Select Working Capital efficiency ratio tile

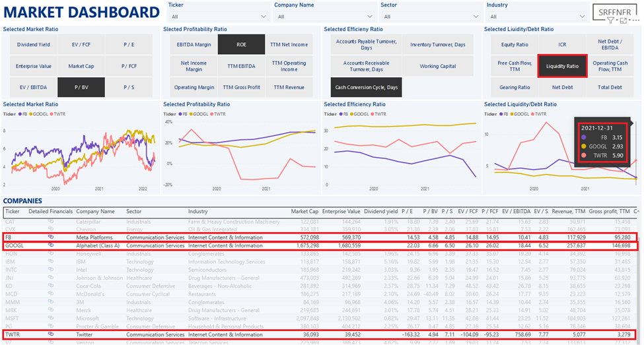[x=438, y=66]
